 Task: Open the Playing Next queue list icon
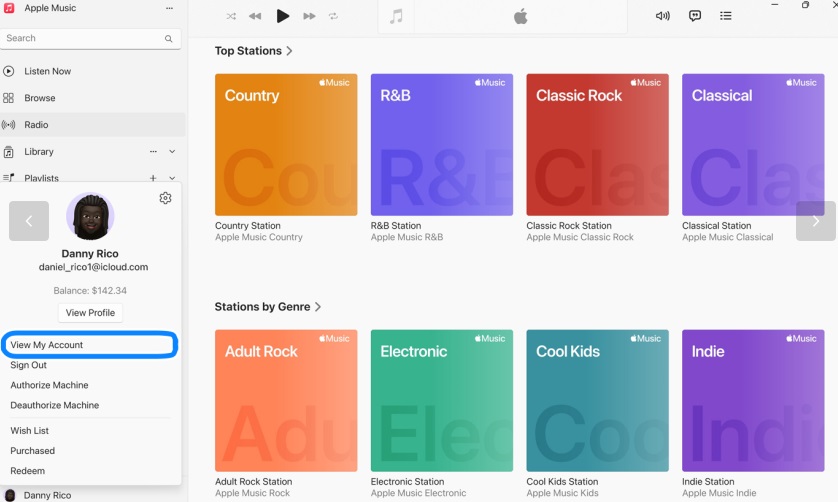click(x=726, y=16)
